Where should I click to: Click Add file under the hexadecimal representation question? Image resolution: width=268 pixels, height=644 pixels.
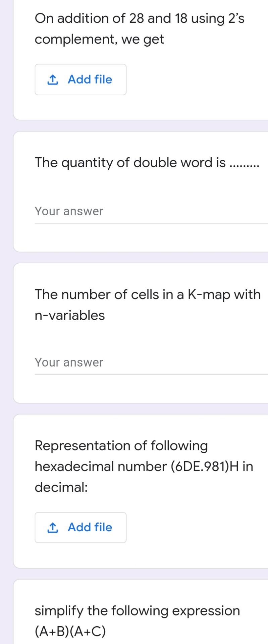pos(81,527)
